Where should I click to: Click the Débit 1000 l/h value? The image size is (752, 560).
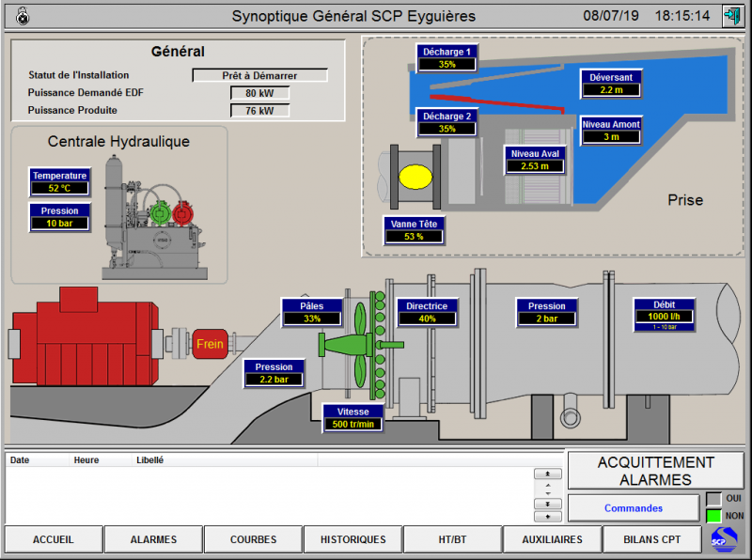coord(665,316)
